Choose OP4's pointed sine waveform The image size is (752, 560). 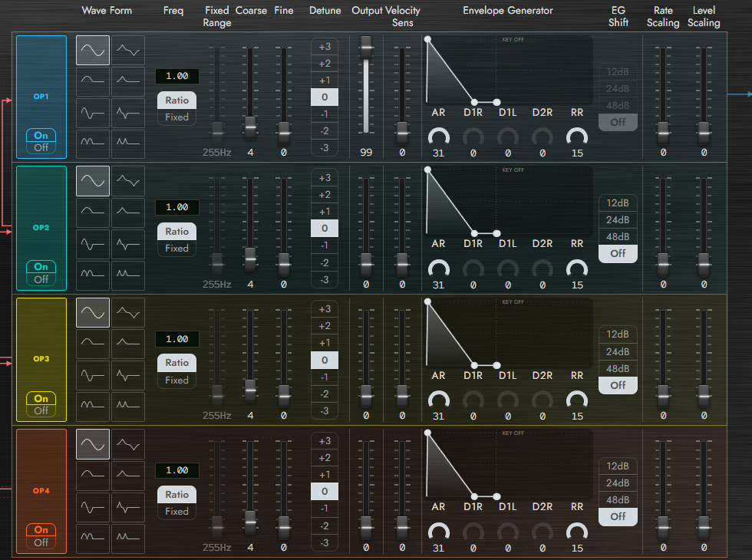(x=128, y=444)
